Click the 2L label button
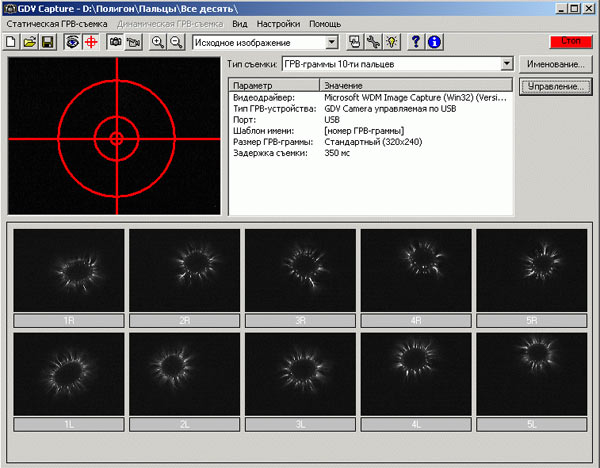This screenshot has height=468, width=600. click(184, 424)
